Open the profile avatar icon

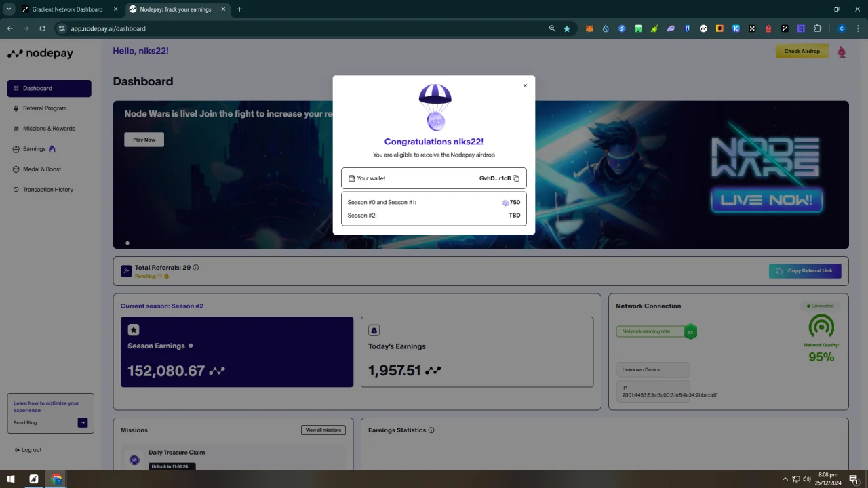click(x=842, y=52)
